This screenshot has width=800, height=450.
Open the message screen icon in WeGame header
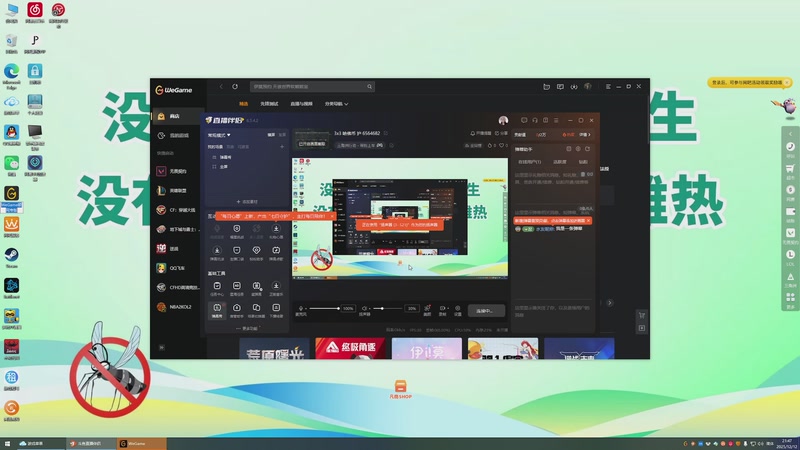[560, 87]
